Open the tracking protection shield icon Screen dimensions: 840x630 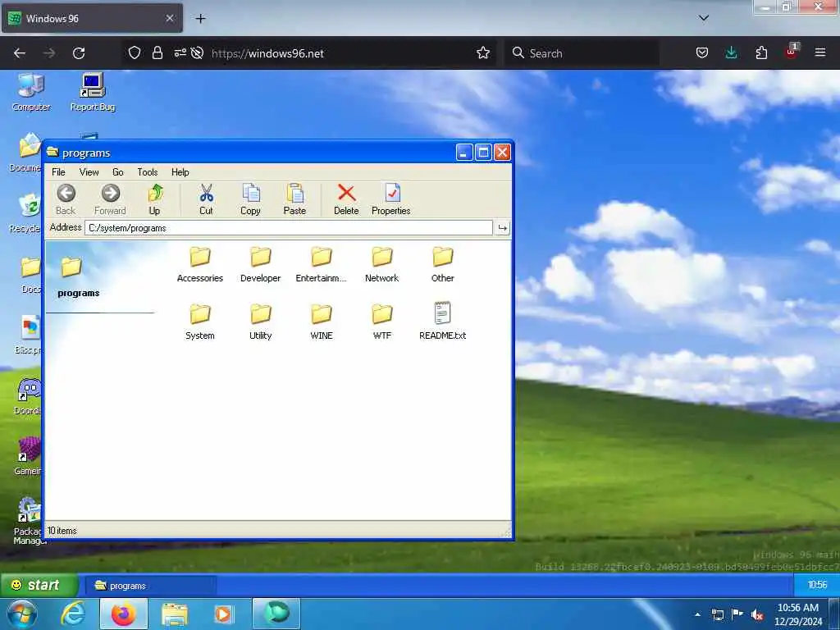[x=135, y=53]
